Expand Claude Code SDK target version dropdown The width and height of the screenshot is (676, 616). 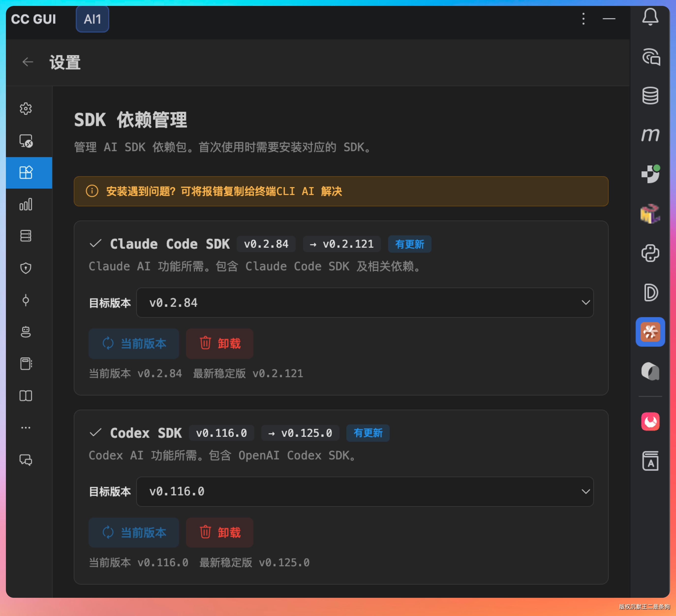(365, 303)
